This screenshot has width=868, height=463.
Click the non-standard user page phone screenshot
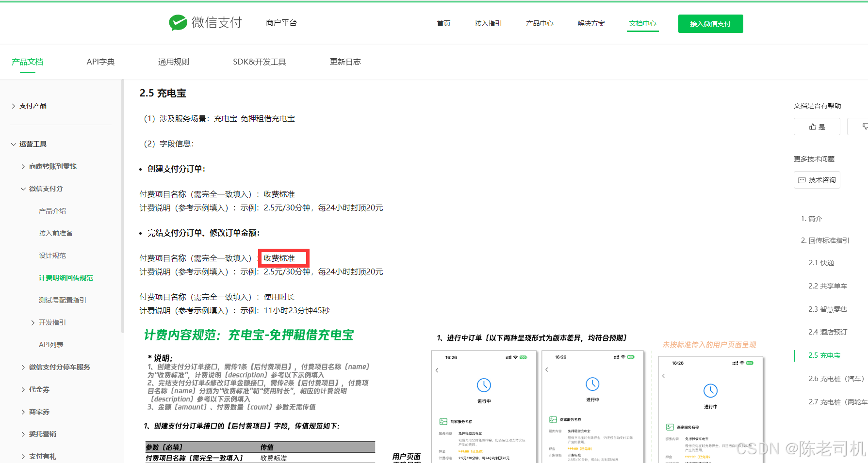(x=711, y=410)
